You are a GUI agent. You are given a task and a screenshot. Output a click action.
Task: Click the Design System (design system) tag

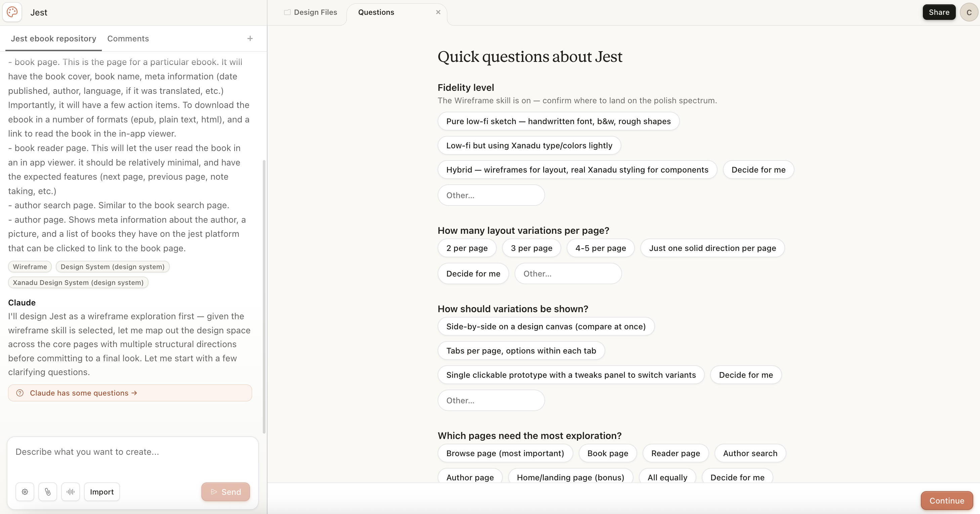point(113,266)
